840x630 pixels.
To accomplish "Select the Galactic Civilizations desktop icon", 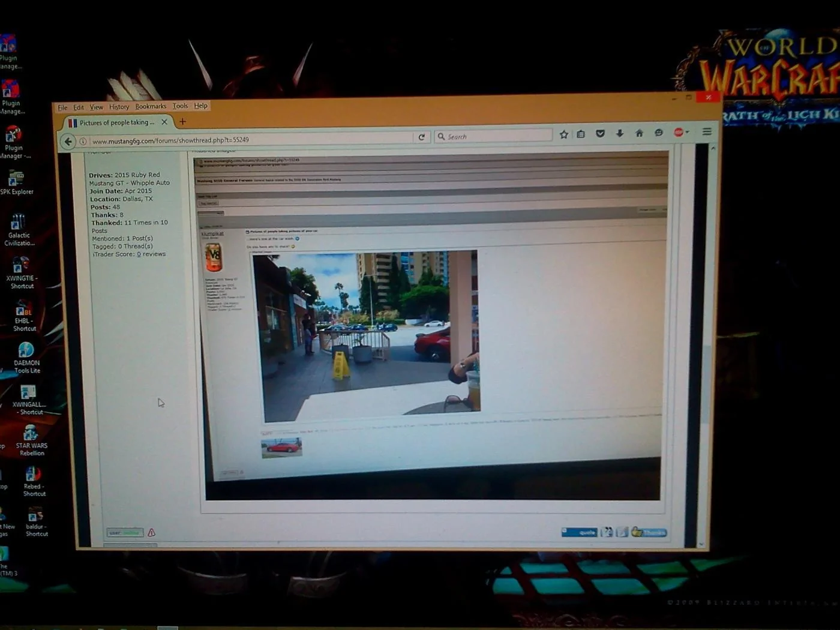I will pyautogui.click(x=19, y=230).
